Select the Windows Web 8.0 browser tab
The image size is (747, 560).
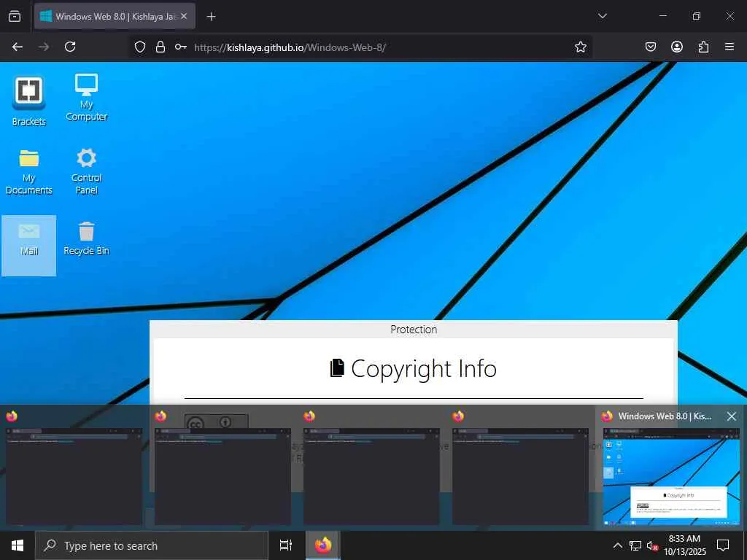[115, 16]
